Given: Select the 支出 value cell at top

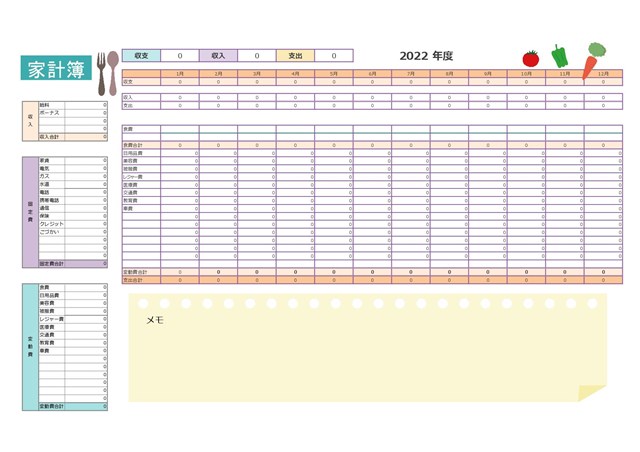Looking at the screenshot, I should pyautogui.click(x=334, y=56).
